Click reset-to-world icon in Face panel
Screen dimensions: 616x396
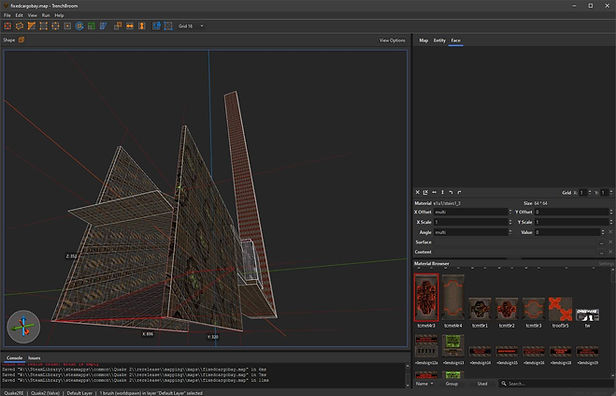pyautogui.click(x=426, y=192)
